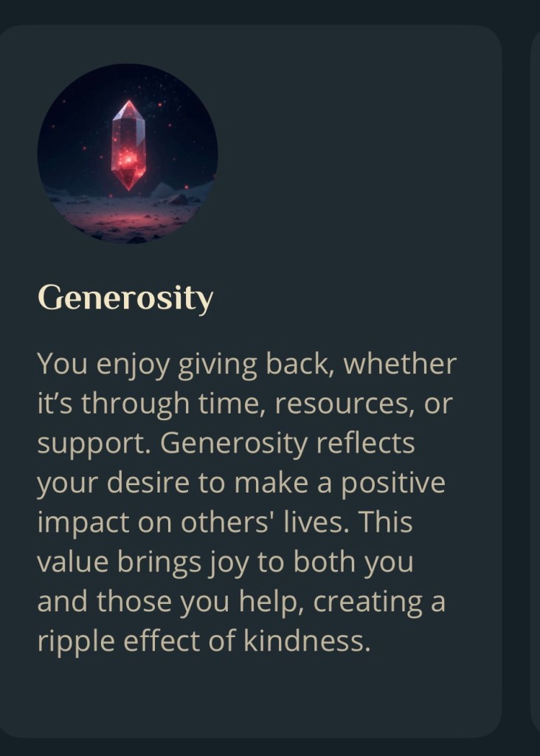Viewport: 540px width, 756px height.
Task: Tap the line 'your desire to make a positive'
Action: click(x=241, y=483)
